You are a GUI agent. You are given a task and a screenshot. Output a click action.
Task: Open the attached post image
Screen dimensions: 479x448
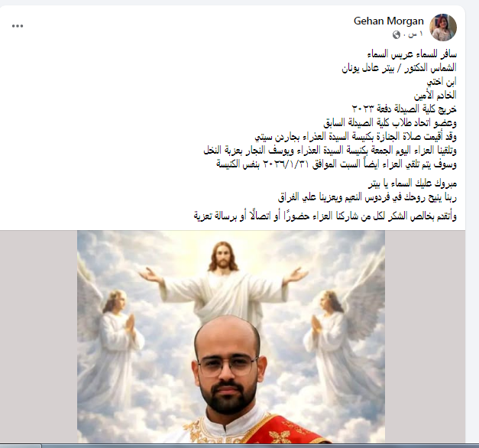[231, 336]
